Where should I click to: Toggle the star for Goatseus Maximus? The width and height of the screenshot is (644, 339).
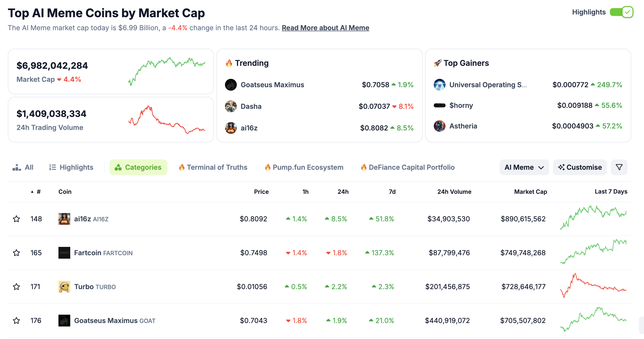coord(16,320)
